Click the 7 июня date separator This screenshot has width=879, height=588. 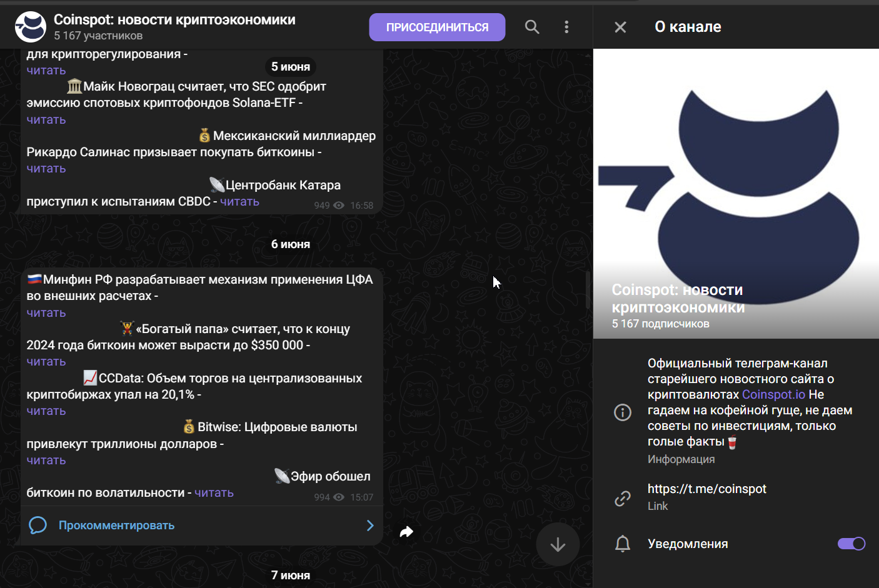pos(291,576)
